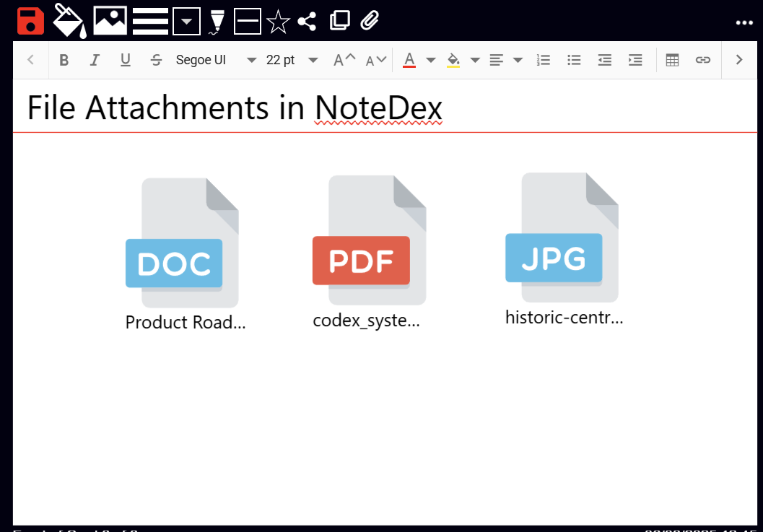
Task: Toggle italic formatting
Action: point(95,60)
